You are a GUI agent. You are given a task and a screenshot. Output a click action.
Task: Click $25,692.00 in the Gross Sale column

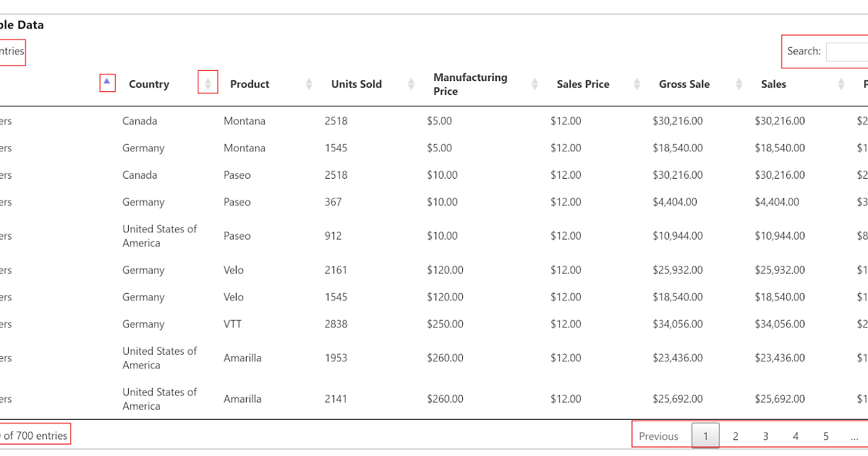coord(678,399)
